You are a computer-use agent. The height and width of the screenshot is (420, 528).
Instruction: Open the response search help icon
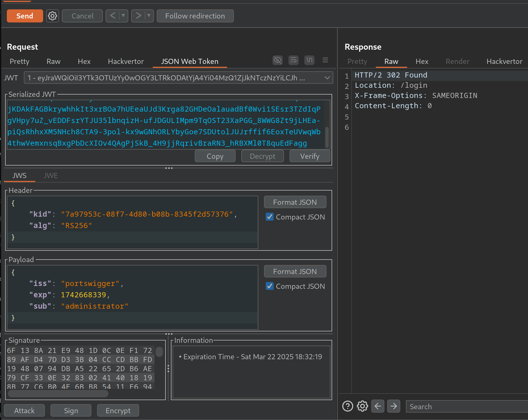click(x=347, y=406)
